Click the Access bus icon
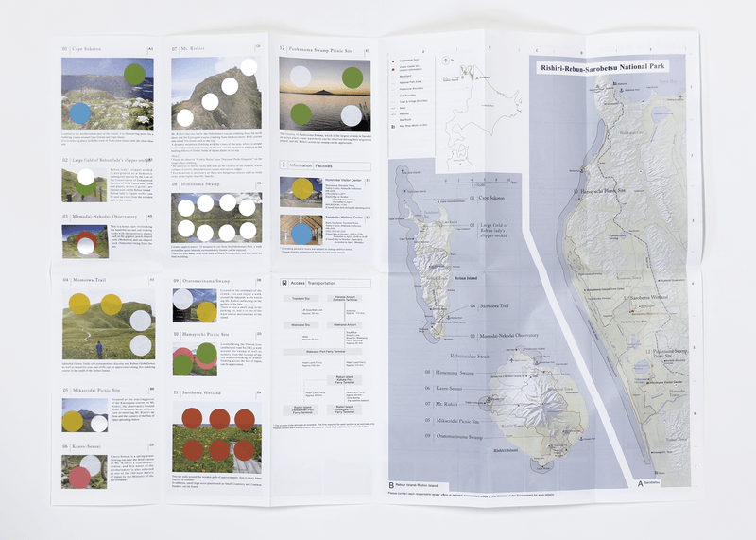Image resolution: width=756 pixels, height=540 pixels. click(285, 283)
